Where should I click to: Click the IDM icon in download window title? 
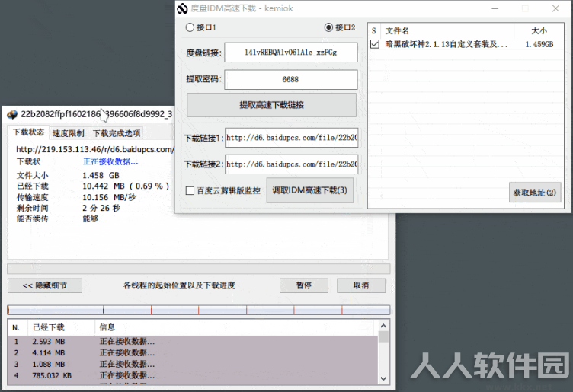click(x=12, y=115)
